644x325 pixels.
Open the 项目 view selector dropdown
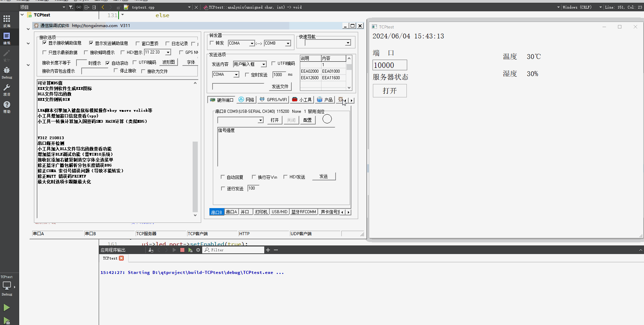click(x=42, y=7)
